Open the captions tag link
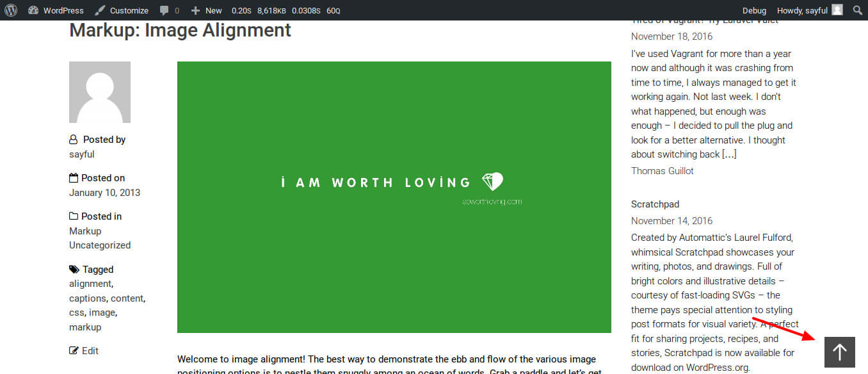Viewport: 868px width, 374px height. (87, 298)
